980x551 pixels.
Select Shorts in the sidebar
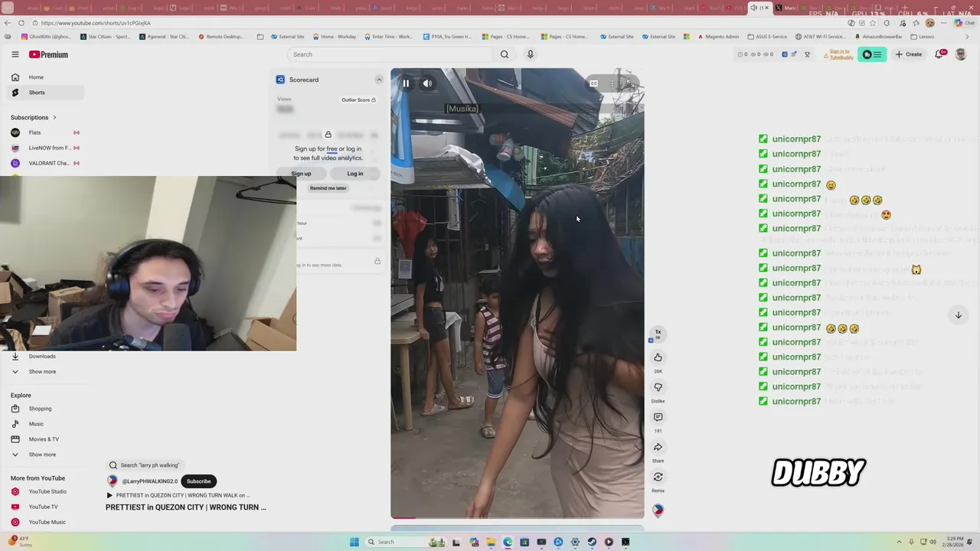[44, 93]
